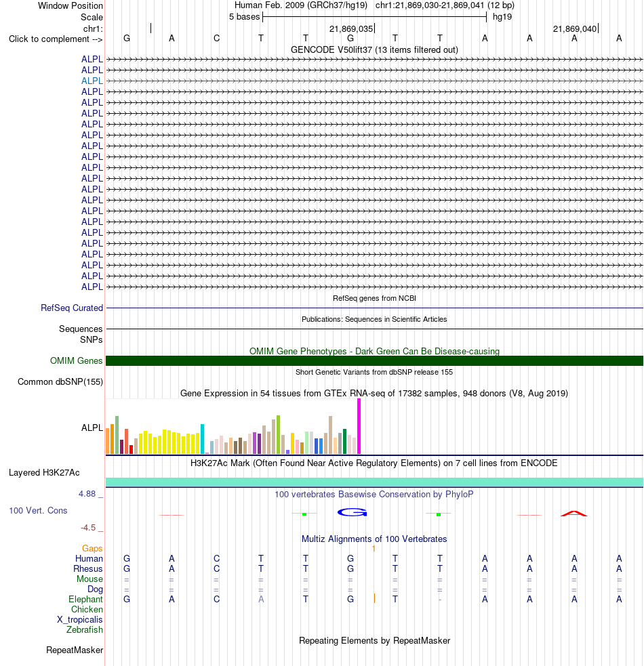The image size is (644, 666).
Task: Select the Dog species label
Action: click(x=95, y=589)
